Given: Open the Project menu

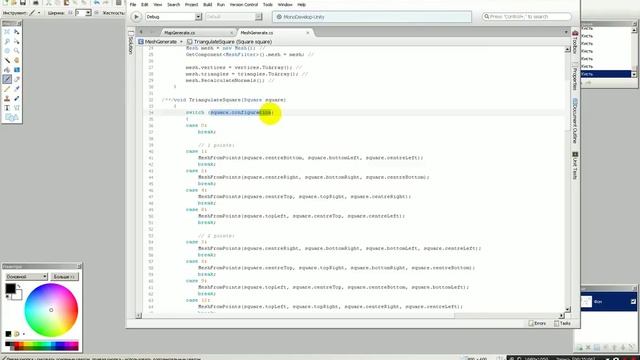Looking at the screenshot, I should (x=191, y=4).
